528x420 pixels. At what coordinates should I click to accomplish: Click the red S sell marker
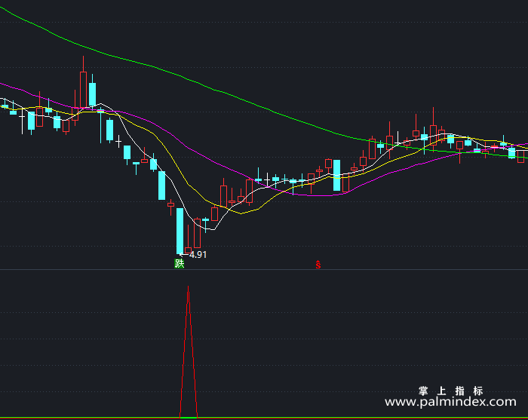pos(318,265)
